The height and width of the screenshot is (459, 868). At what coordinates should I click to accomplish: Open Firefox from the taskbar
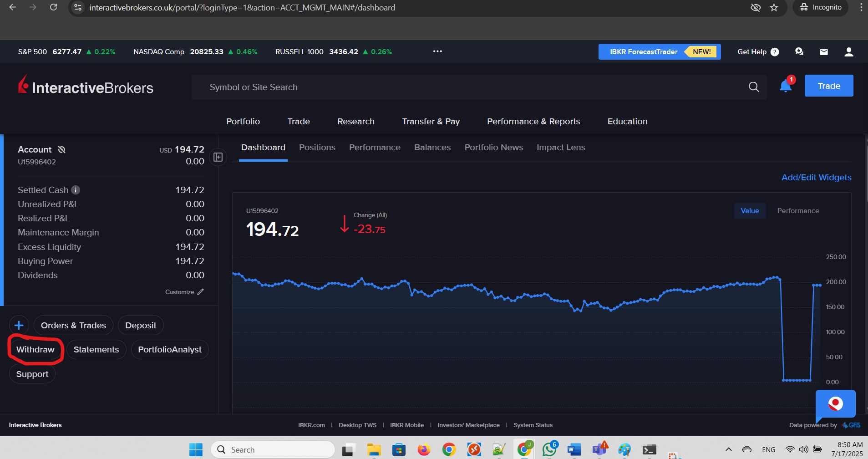[424, 450]
